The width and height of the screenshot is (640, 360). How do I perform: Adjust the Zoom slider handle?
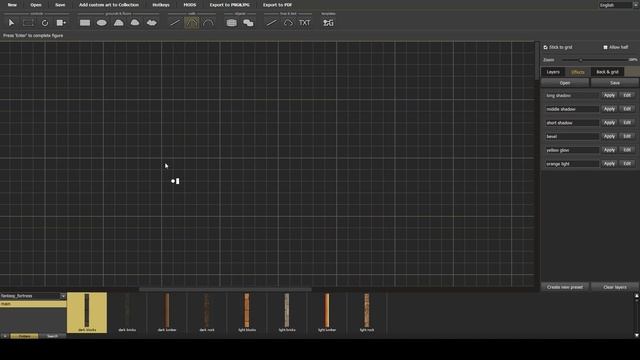tap(580, 60)
